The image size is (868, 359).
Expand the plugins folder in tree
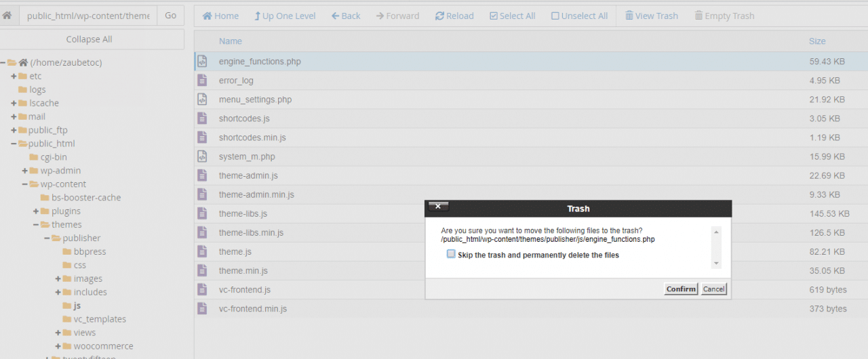tap(36, 211)
